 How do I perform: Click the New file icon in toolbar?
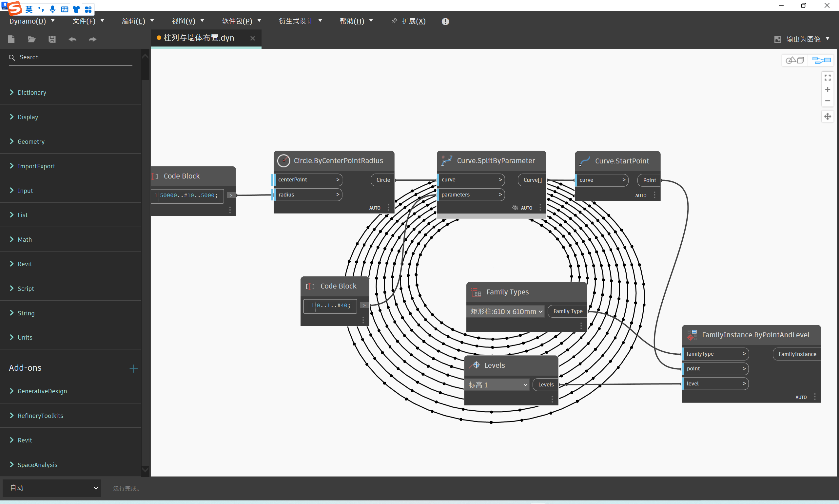(11, 39)
